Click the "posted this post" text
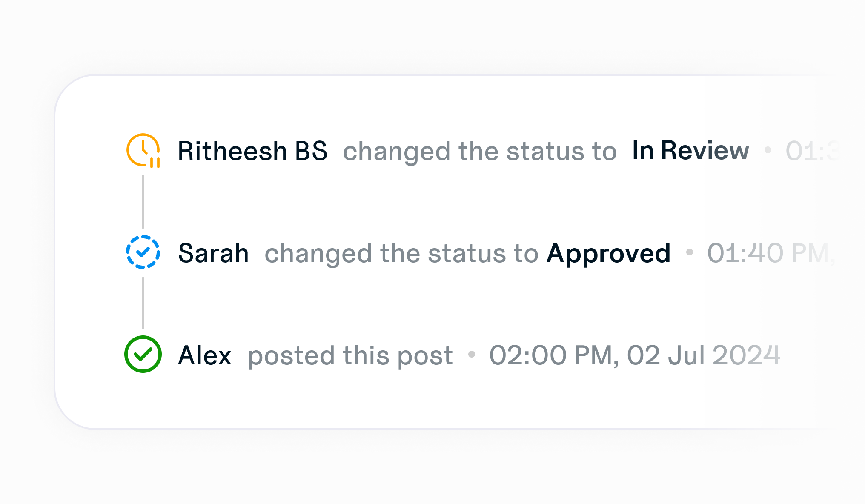865x504 pixels. [350, 355]
